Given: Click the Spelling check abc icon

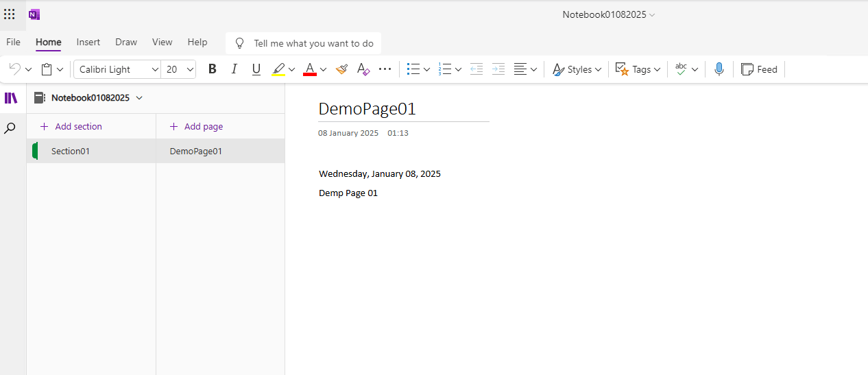Looking at the screenshot, I should (x=681, y=69).
